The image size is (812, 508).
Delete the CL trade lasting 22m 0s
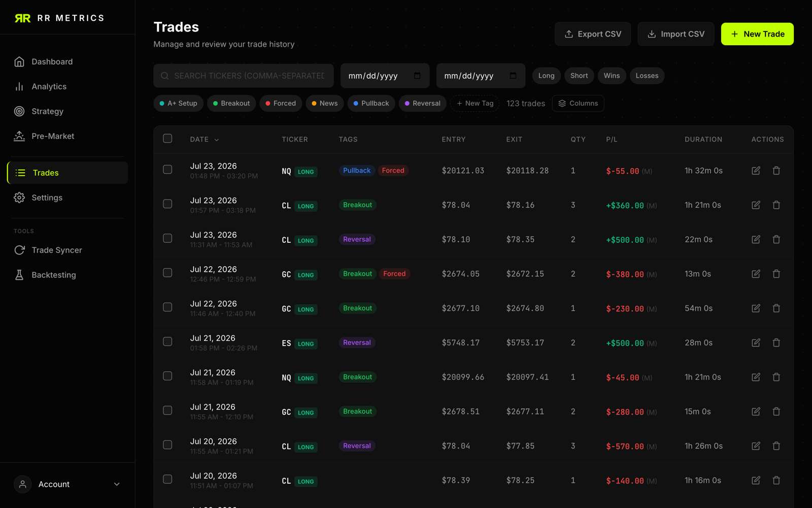tap(776, 239)
